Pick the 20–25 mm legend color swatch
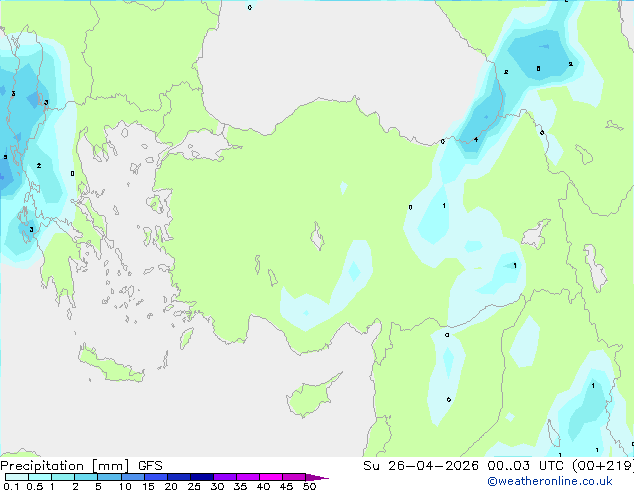634x490 pixels. click(x=179, y=477)
